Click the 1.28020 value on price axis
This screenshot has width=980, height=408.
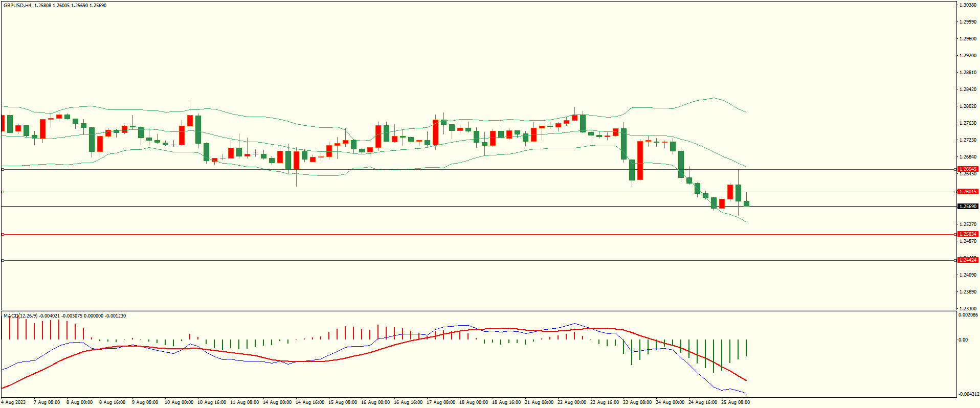click(968, 106)
